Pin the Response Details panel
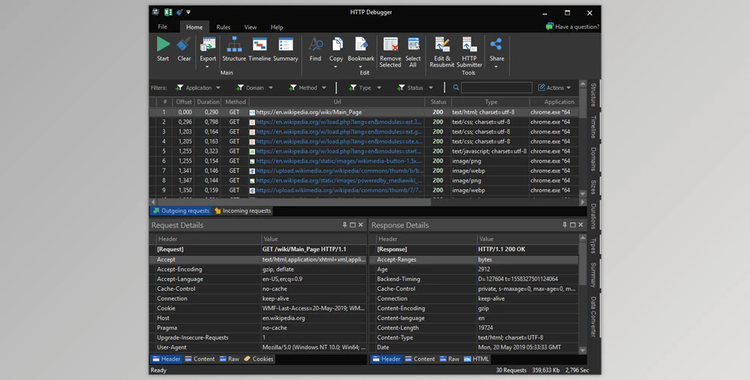This screenshot has width=750, height=380. tap(564, 225)
